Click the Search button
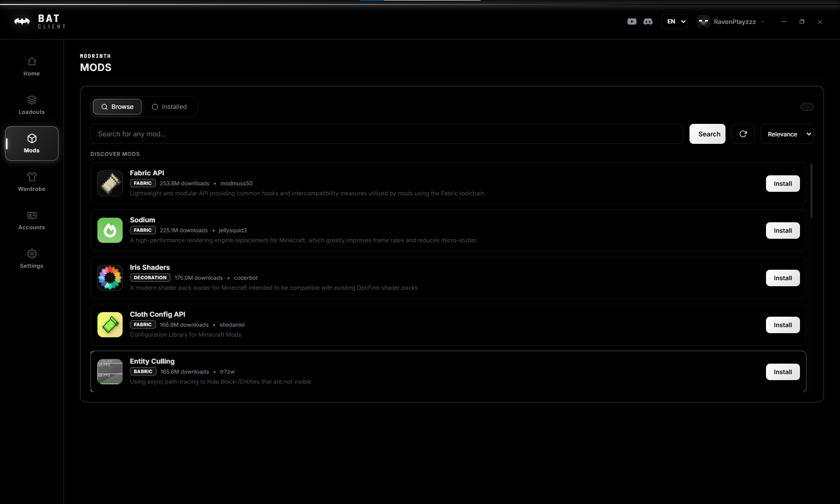Image resolution: width=840 pixels, height=504 pixels. pyautogui.click(x=707, y=134)
